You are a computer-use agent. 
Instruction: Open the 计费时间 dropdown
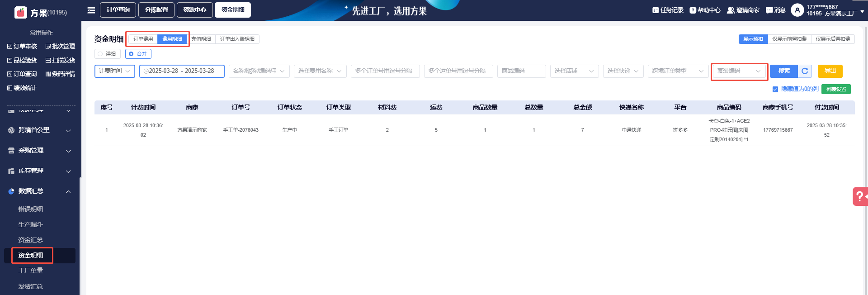115,71
